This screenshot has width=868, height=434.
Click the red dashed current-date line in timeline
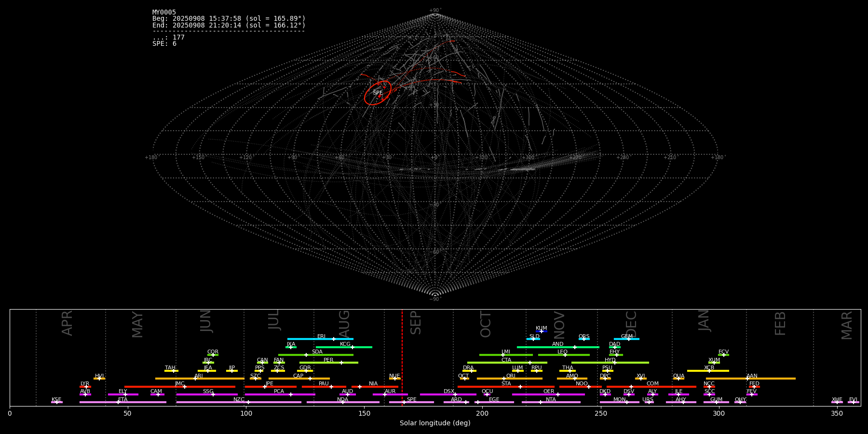coord(402,357)
